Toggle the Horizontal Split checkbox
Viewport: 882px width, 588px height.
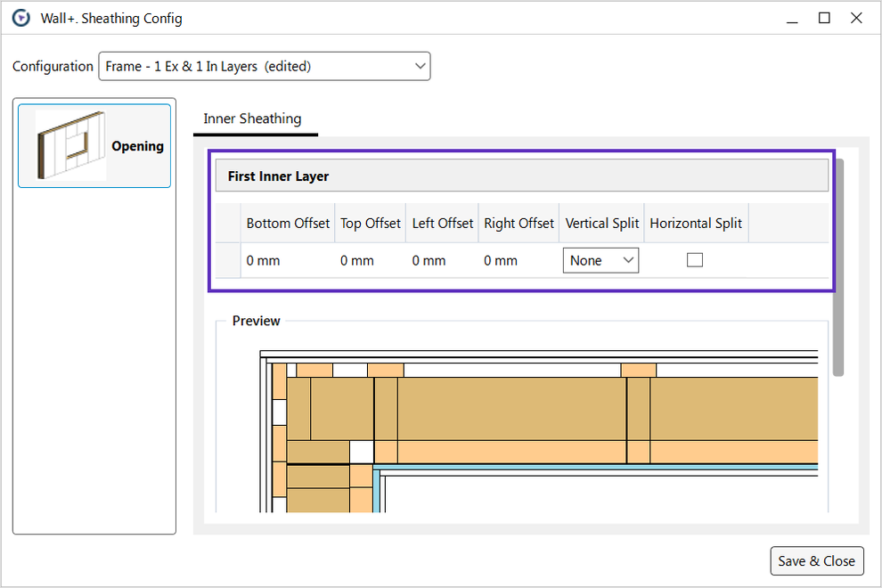click(x=695, y=260)
